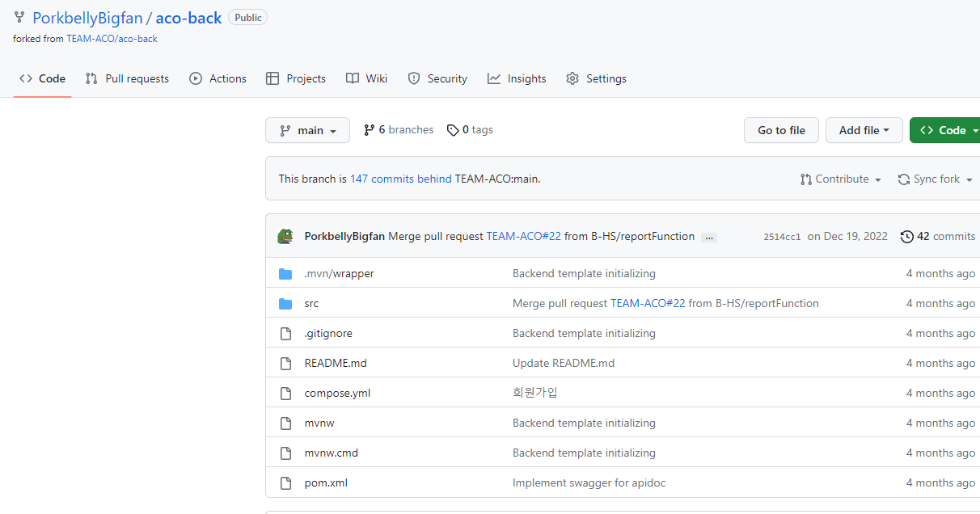980x514 pixels.
Task: Switch to the Actions tab
Action: 218,78
